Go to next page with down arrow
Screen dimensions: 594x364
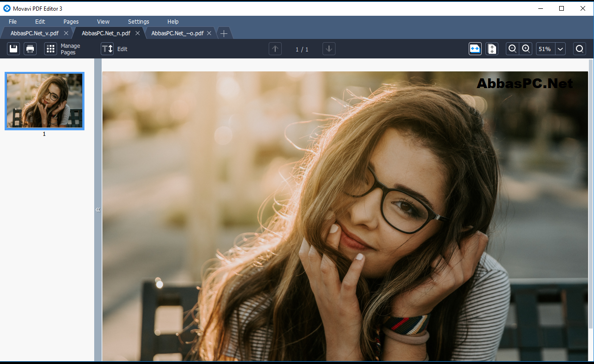click(x=329, y=49)
